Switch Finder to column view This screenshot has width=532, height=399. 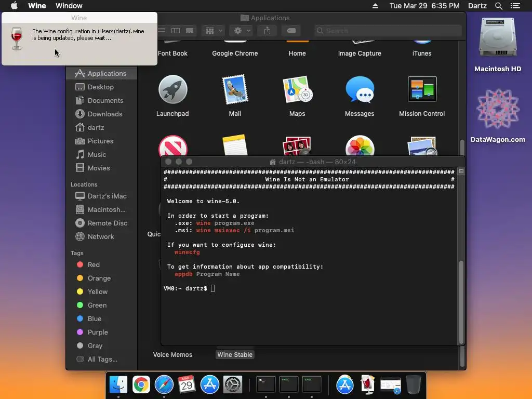point(176,31)
